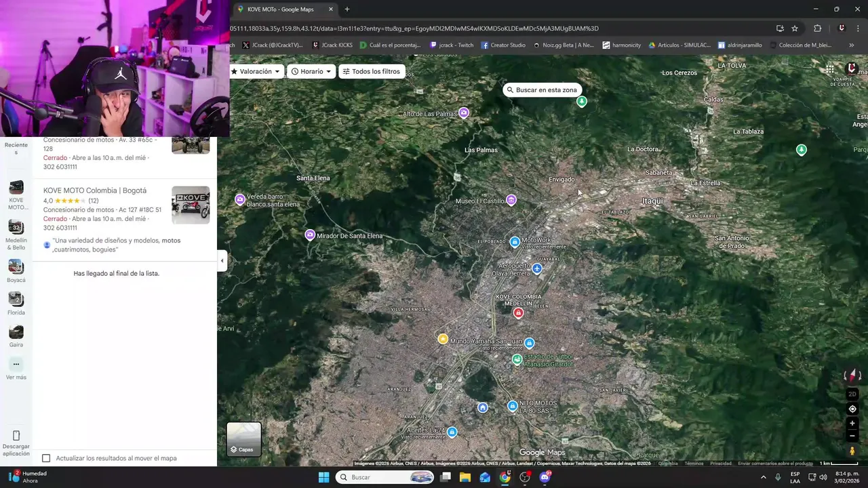The image size is (868, 488).
Task: Open the Alto de Las Palmas purple marker
Action: (464, 113)
